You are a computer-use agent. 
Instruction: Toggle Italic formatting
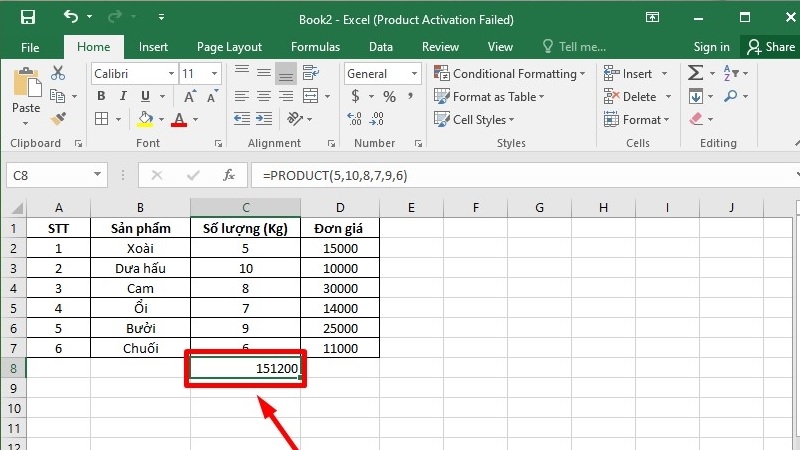tap(123, 96)
